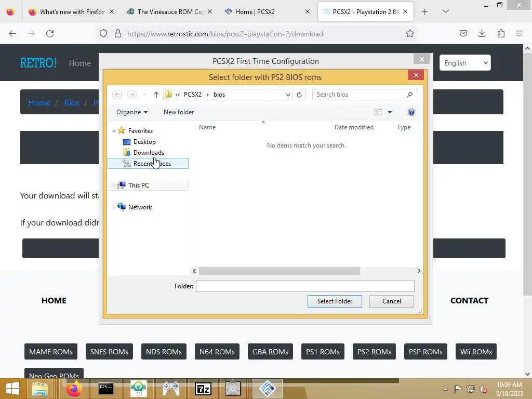Viewport: 532px width, 399px height.
Task: Open MAME ROMs link
Action: [x=51, y=352]
